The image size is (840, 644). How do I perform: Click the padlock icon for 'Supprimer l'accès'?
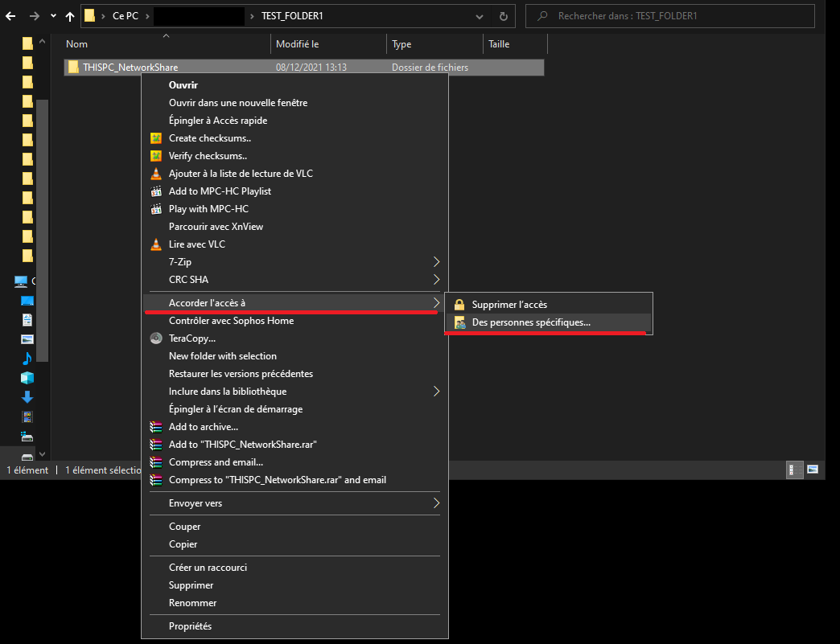pos(459,305)
